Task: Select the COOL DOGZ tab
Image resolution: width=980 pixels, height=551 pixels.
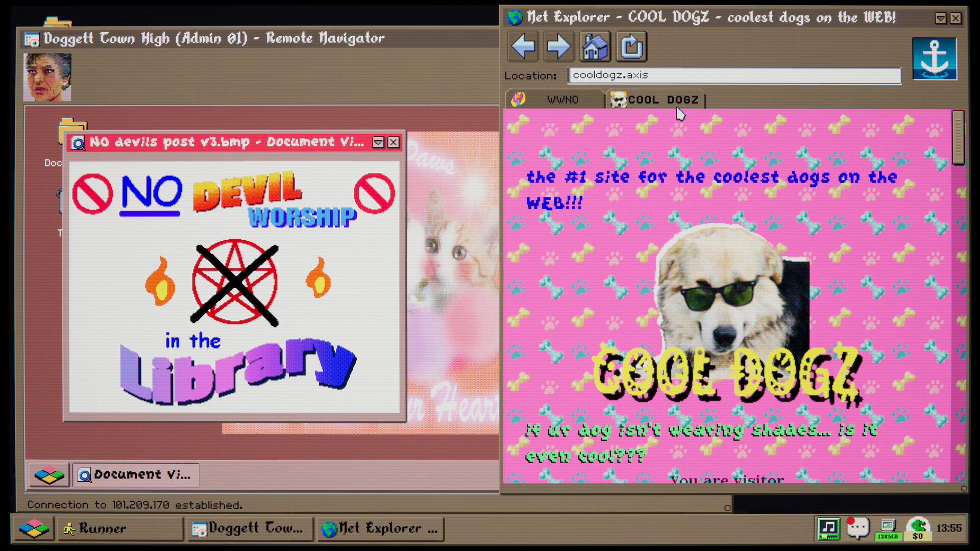Action: coord(655,99)
